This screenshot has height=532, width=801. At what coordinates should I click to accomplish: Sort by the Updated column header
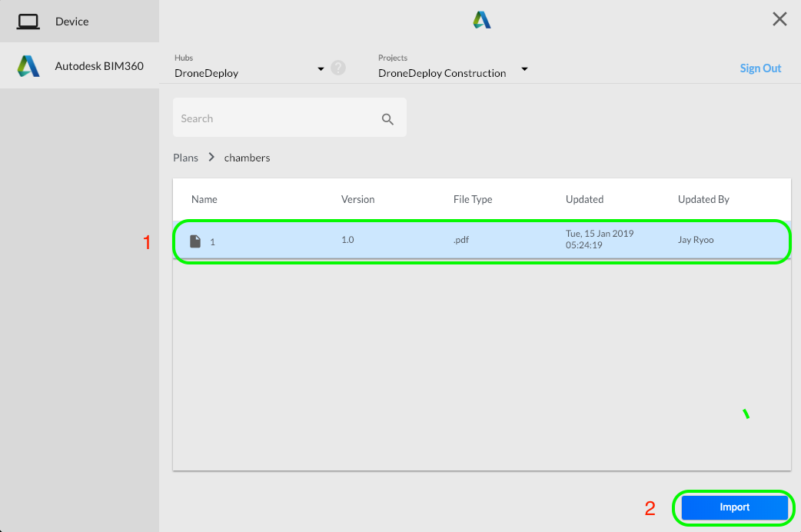point(584,199)
